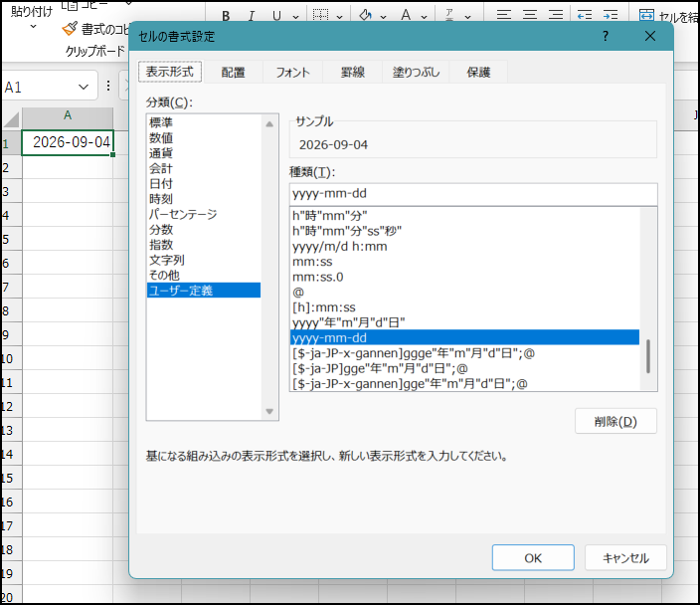Click the formula bar options dots
The image size is (700, 605).
tap(108, 86)
